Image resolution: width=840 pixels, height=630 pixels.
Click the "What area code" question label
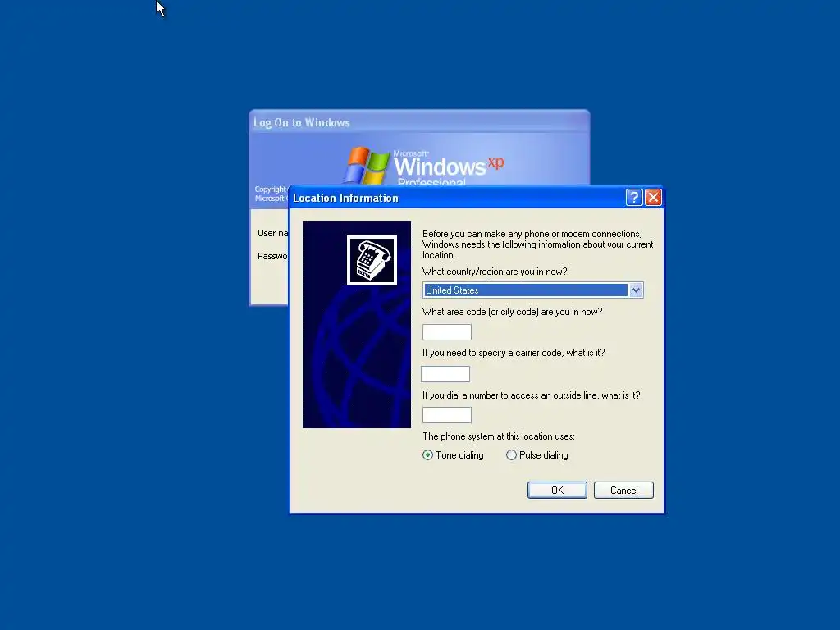[512, 312]
